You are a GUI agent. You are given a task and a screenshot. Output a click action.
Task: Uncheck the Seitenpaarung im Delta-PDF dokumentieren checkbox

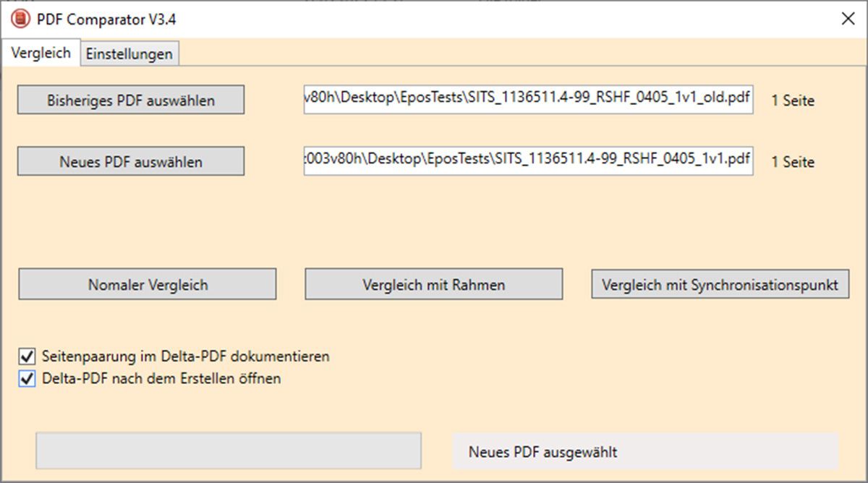tap(27, 356)
